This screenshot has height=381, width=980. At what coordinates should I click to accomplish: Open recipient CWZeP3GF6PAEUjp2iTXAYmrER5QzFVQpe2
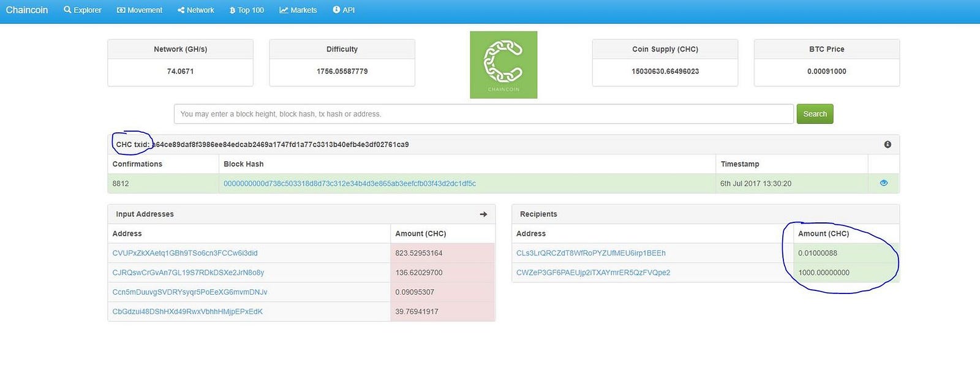pos(594,273)
